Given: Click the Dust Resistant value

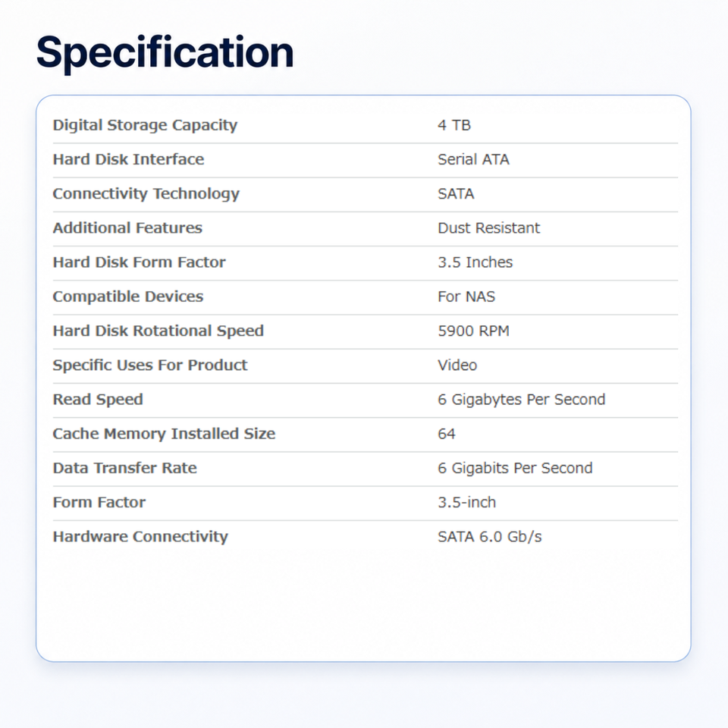Looking at the screenshot, I should click(x=488, y=228).
